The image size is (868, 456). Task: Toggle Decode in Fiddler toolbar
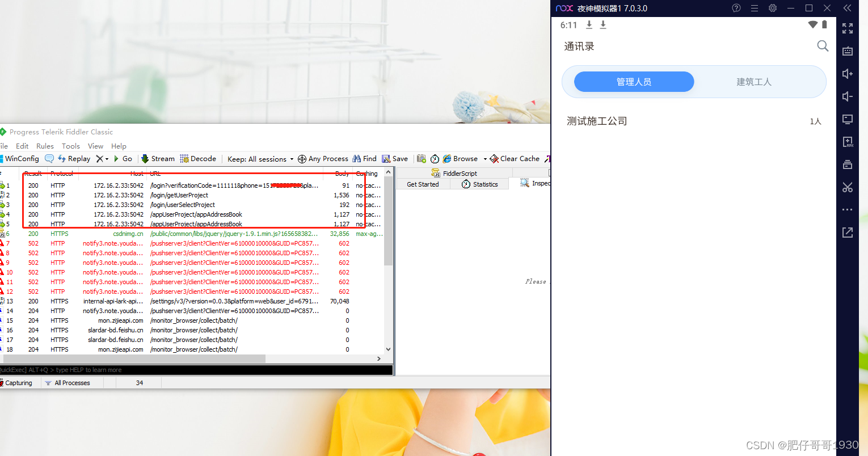[198, 159]
